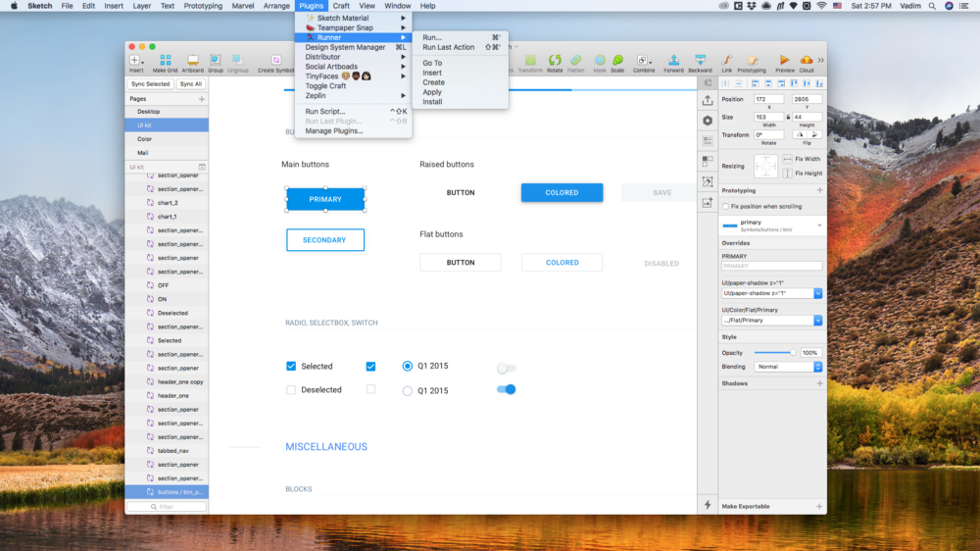Choose Toggle Craft menu item
This screenshot has width=980, height=551.
tap(353, 85)
